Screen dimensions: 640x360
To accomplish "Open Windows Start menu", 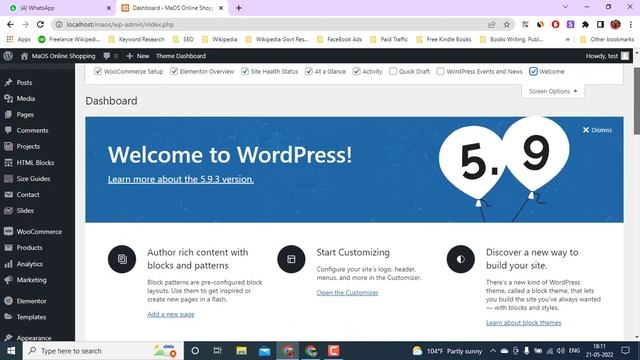I will pos(11,351).
